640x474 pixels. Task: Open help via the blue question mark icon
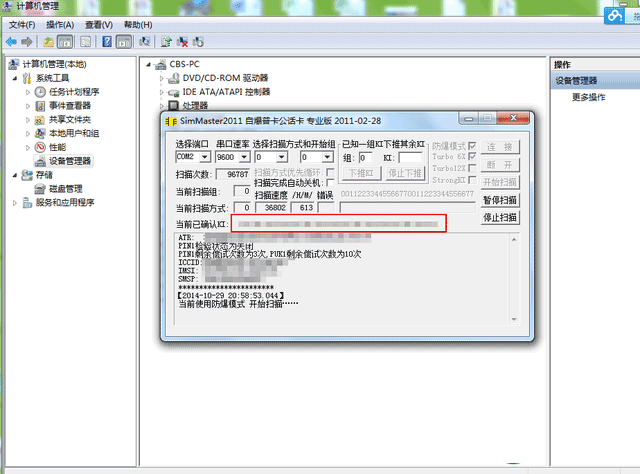(x=107, y=42)
